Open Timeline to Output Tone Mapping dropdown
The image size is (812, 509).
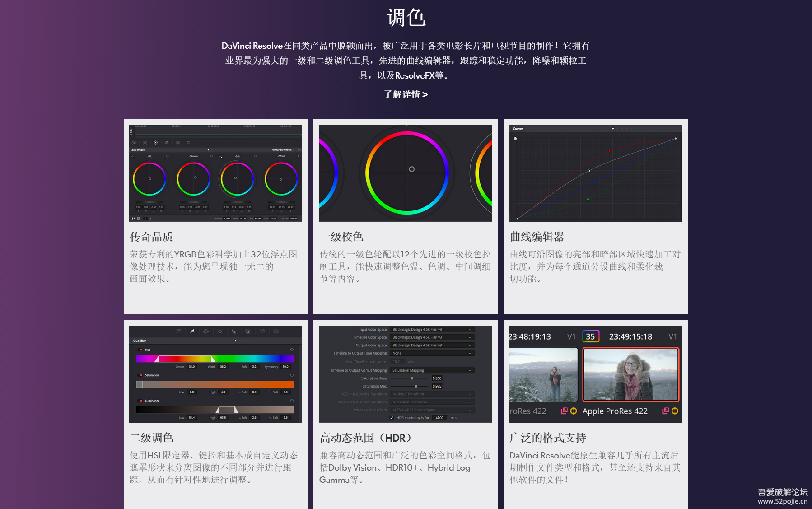pos(432,353)
